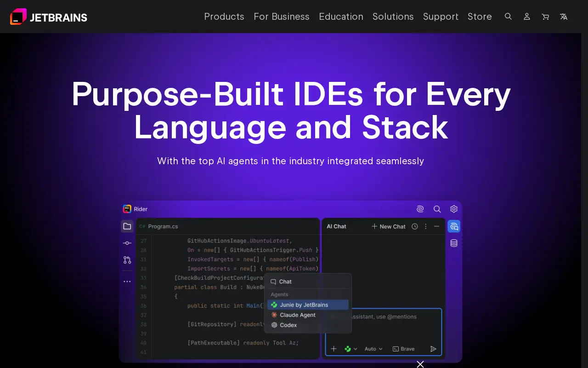Screen dimensions: 588x368
Task: Minimize the AI Chat panel
Action: [436, 226]
